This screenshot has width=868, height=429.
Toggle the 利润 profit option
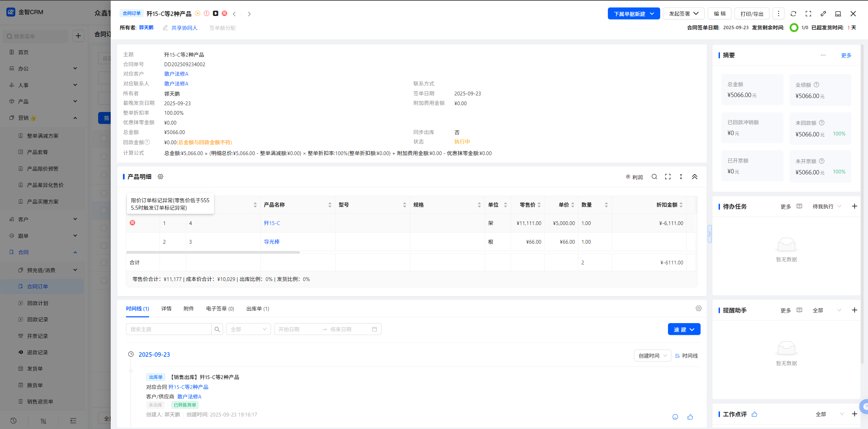[634, 177]
